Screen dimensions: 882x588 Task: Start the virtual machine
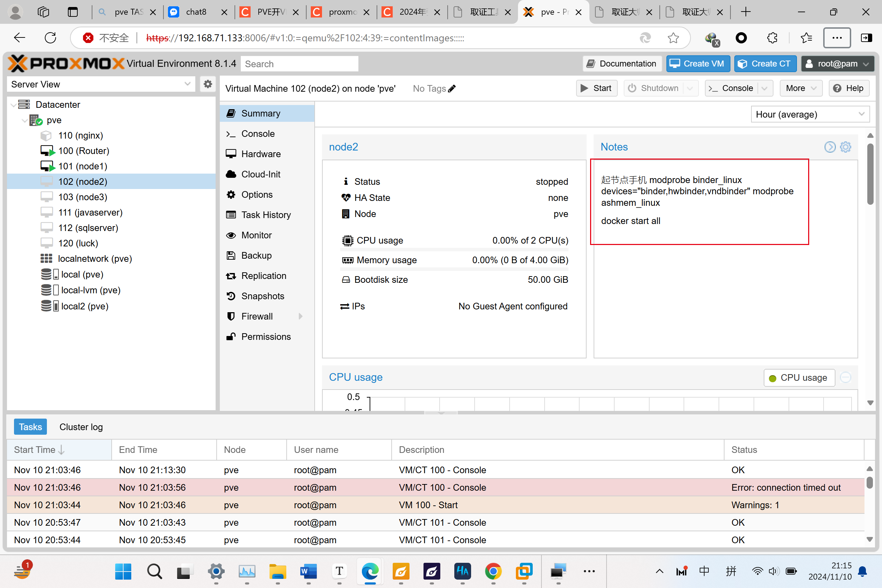596,89
